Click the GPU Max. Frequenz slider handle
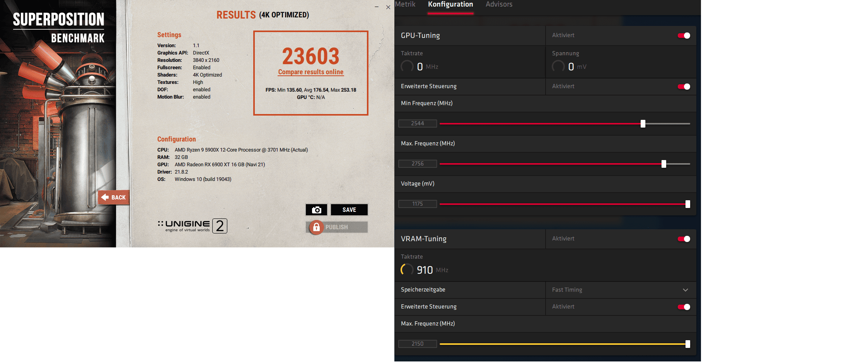Screen dimensions: 868x363 (x=664, y=164)
